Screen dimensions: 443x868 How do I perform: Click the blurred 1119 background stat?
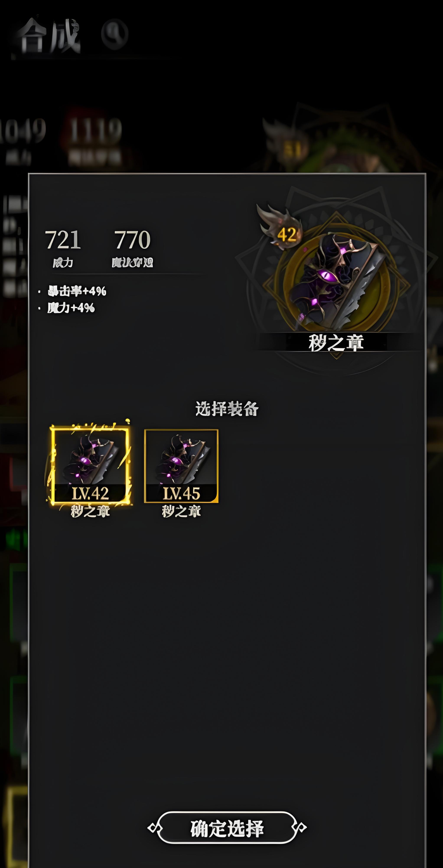[96, 130]
